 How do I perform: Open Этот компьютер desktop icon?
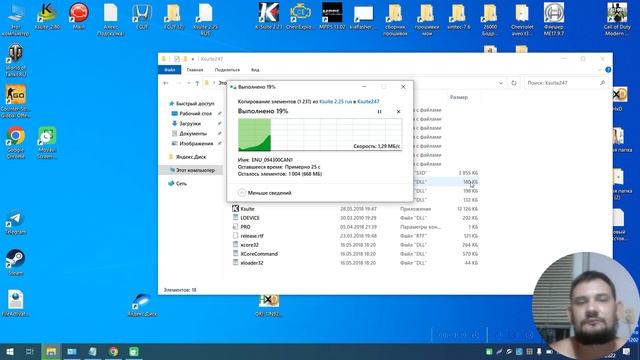pos(16,19)
